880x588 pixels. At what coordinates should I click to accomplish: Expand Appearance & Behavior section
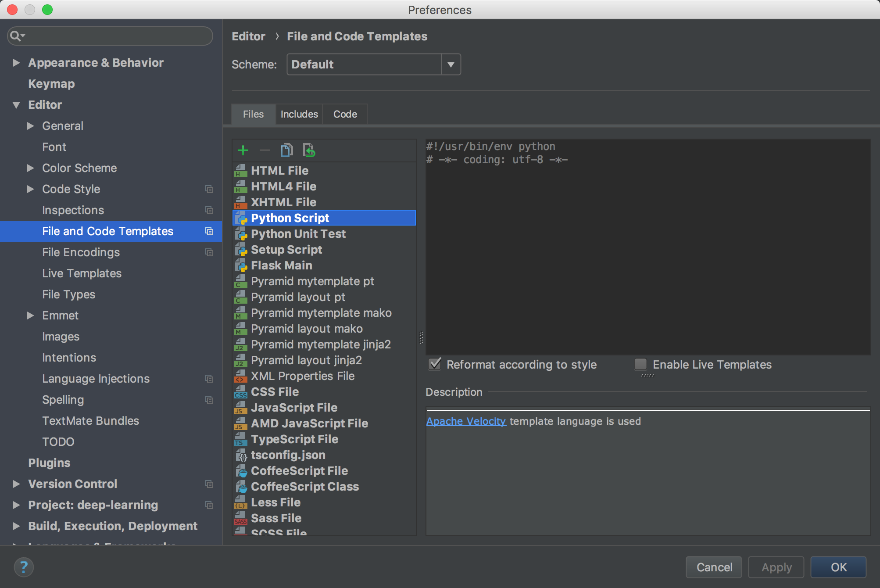click(x=16, y=63)
